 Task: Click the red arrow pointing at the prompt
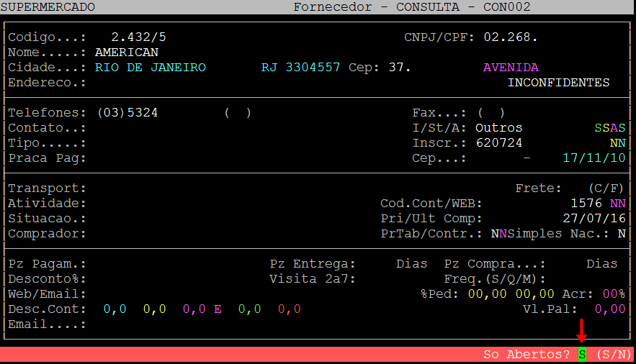pos(582,335)
